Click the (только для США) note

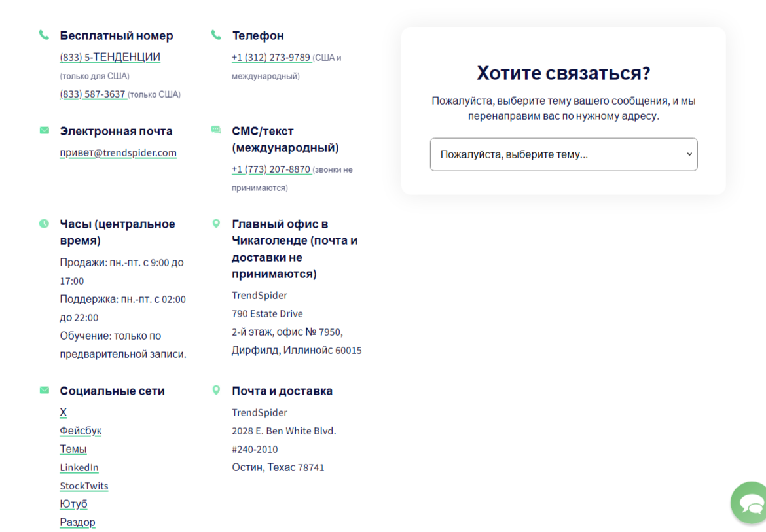coord(95,76)
